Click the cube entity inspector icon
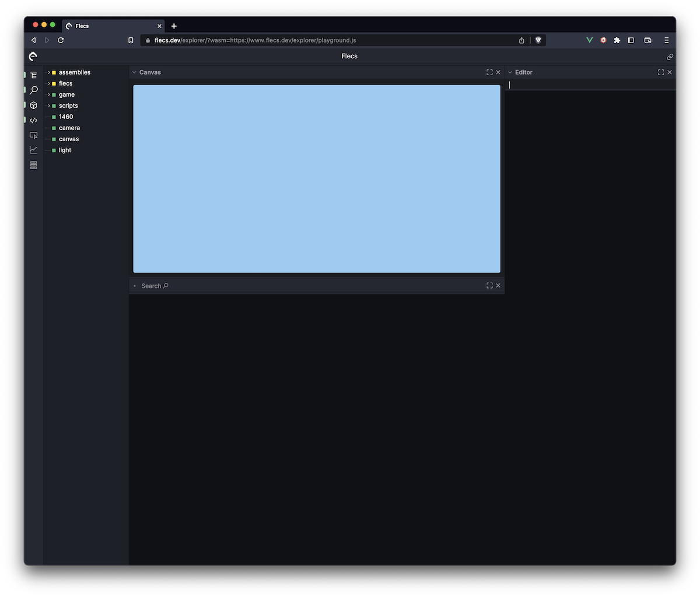The height and width of the screenshot is (597, 700). pyautogui.click(x=33, y=105)
